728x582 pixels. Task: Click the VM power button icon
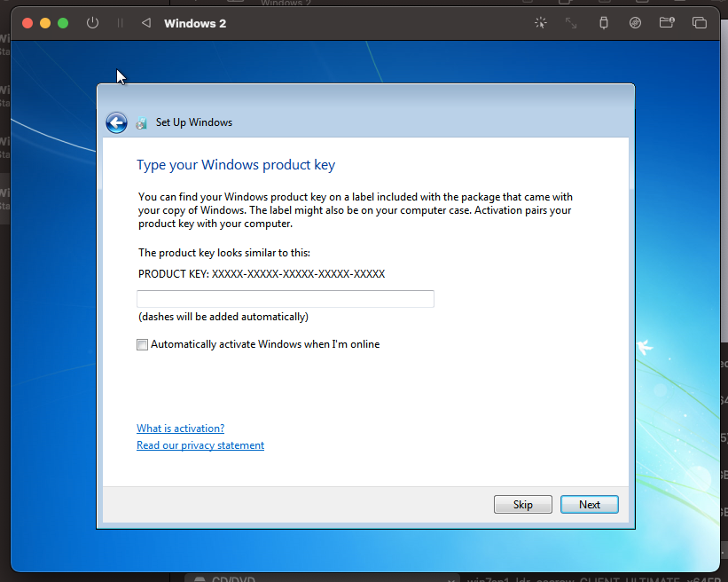click(x=92, y=23)
